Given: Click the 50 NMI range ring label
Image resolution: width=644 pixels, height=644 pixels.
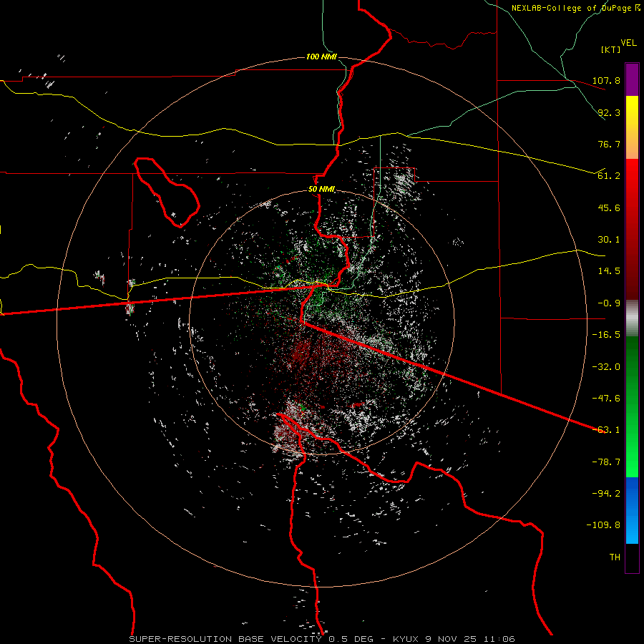Looking at the screenshot, I should (x=321, y=189).
